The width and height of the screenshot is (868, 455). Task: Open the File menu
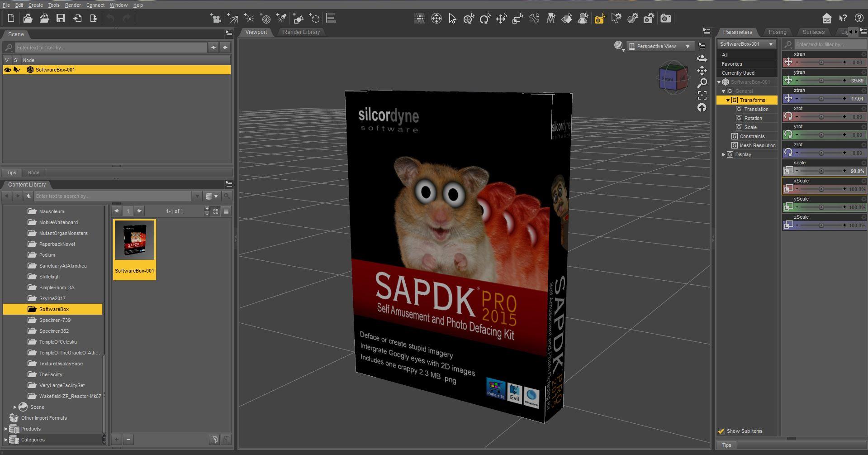(x=6, y=5)
